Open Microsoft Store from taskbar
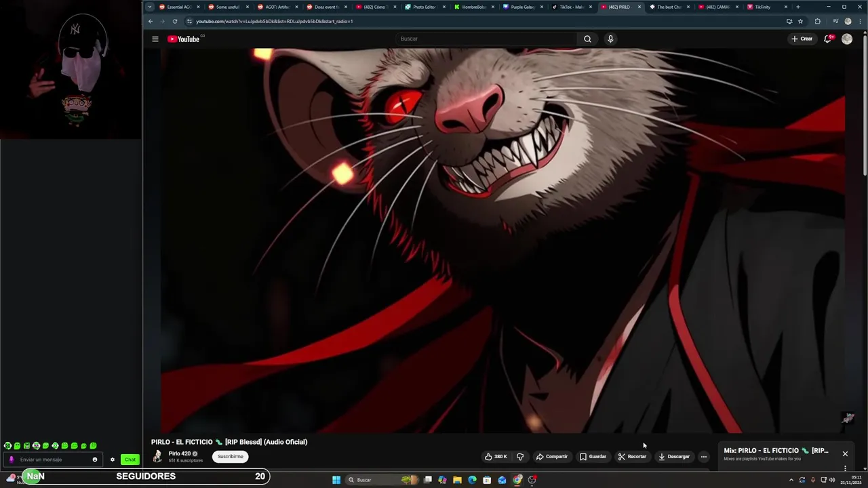Viewport: 868px width, 488px height. (x=487, y=480)
